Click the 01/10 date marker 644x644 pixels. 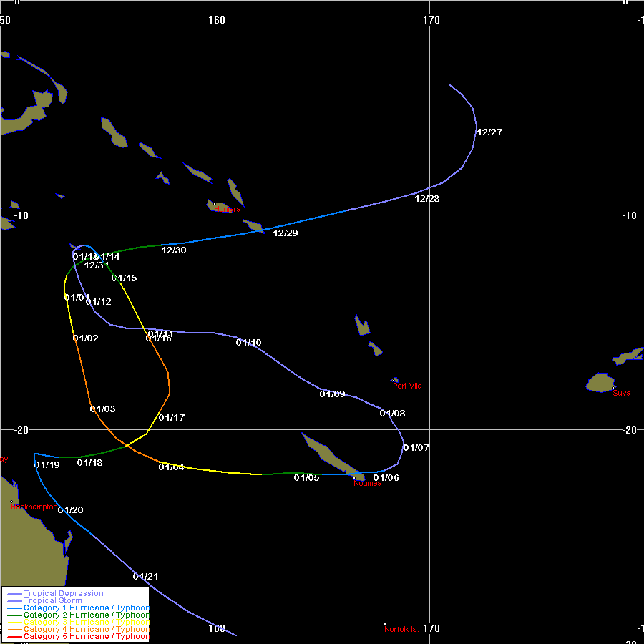(248, 343)
